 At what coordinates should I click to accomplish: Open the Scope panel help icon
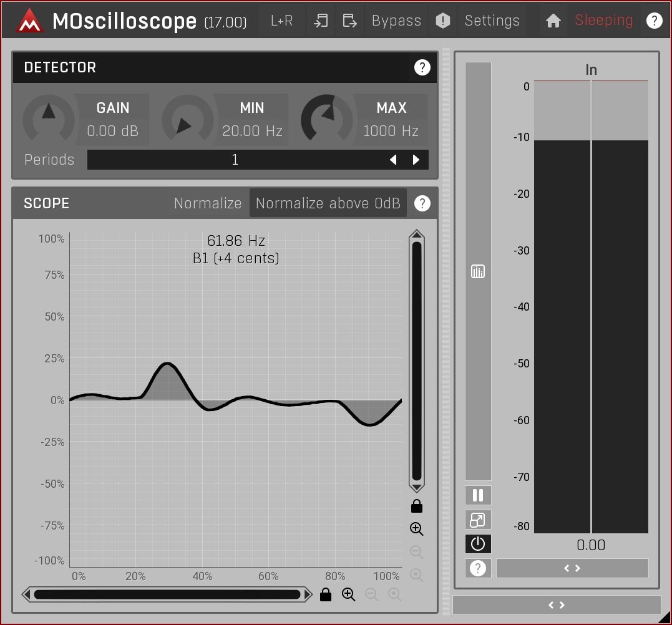pos(422,203)
